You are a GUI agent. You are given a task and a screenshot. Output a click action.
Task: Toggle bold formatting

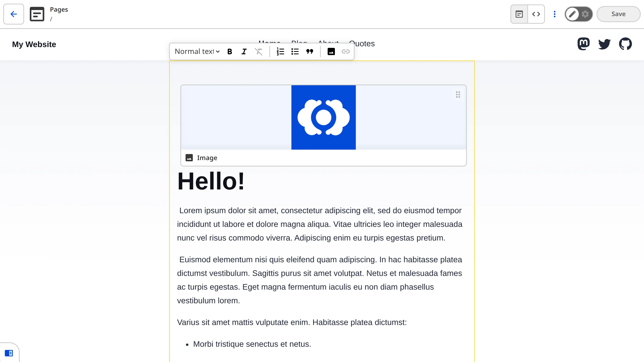tap(229, 51)
